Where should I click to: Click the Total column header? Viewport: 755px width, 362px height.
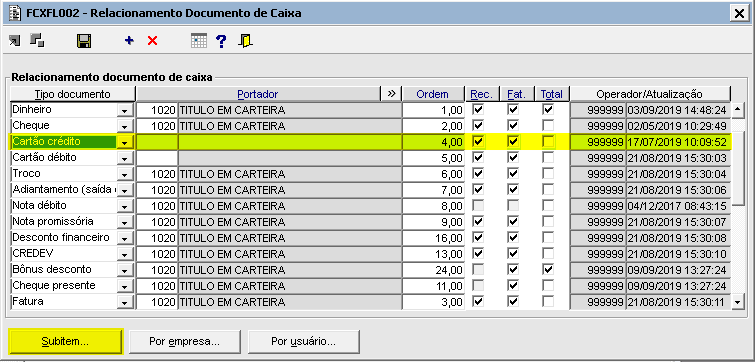pos(551,94)
